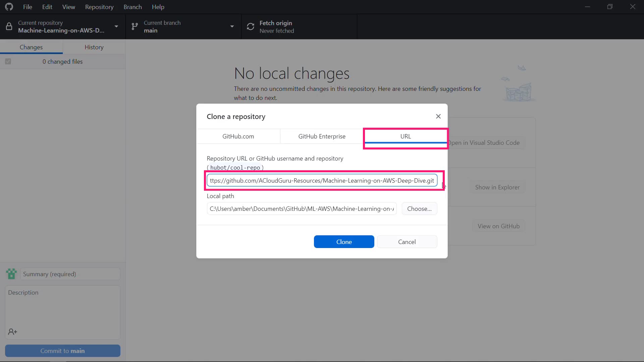Expand the Current repository dropdown arrow
The height and width of the screenshot is (362, 644).
pos(116,26)
